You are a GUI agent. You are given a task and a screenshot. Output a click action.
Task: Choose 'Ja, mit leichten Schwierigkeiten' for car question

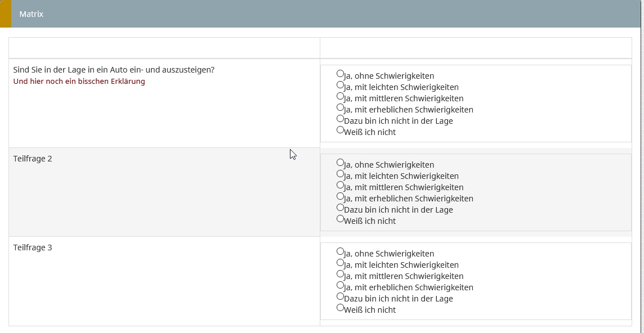click(340, 85)
